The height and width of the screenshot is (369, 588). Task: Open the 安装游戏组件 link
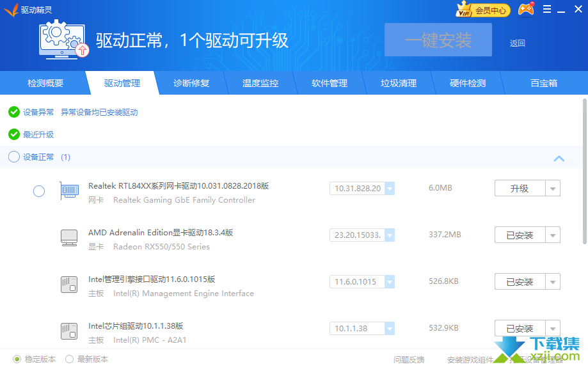(470, 359)
